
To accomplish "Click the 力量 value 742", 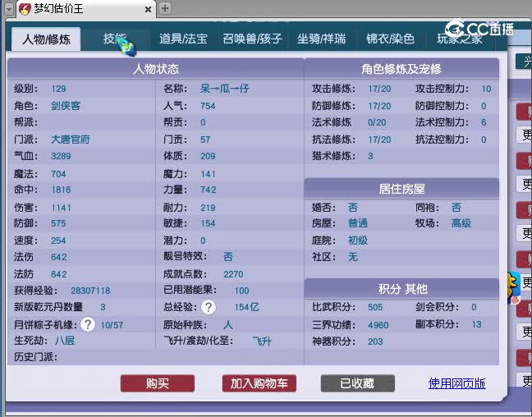I will pos(208,190).
